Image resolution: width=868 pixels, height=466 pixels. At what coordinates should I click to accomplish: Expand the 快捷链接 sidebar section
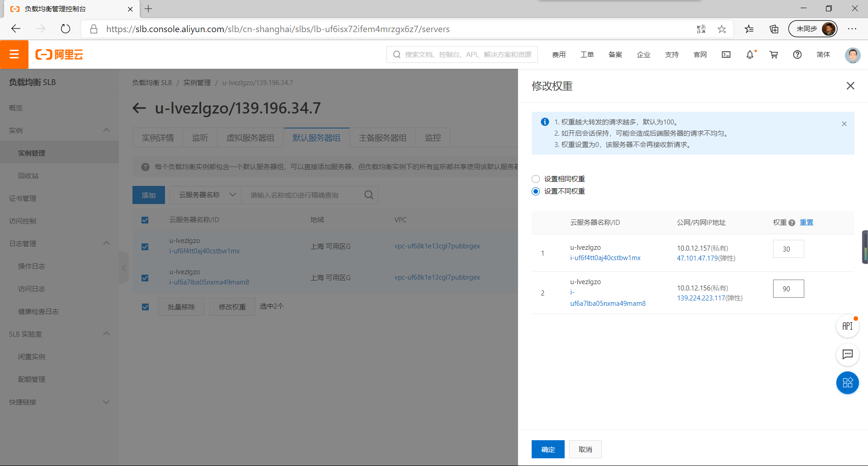click(x=107, y=402)
